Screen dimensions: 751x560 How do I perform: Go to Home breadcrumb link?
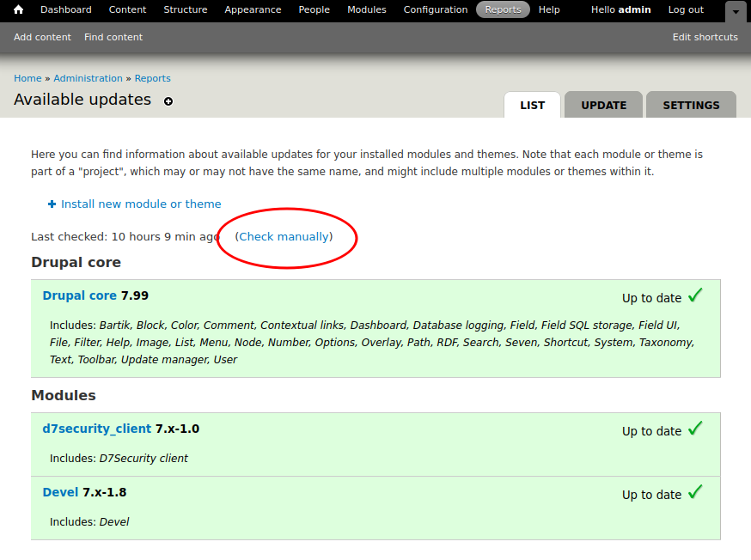coord(27,78)
